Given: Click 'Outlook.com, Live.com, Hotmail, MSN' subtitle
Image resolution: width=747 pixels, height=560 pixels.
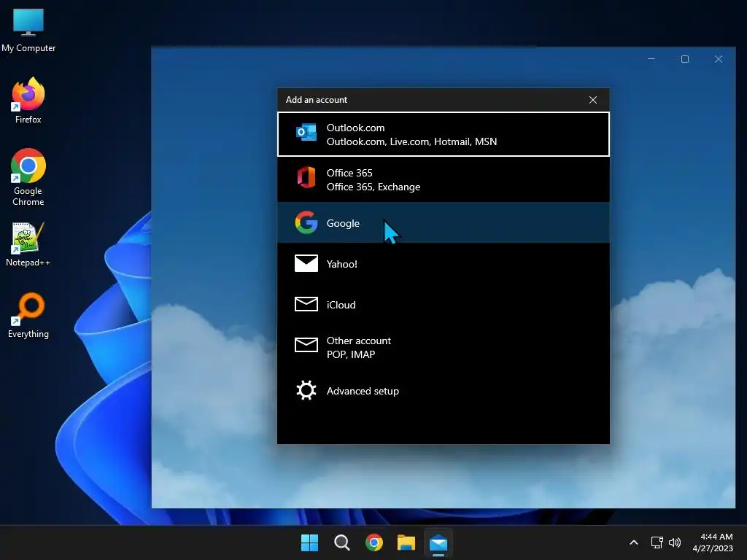Looking at the screenshot, I should (x=411, y=141).
